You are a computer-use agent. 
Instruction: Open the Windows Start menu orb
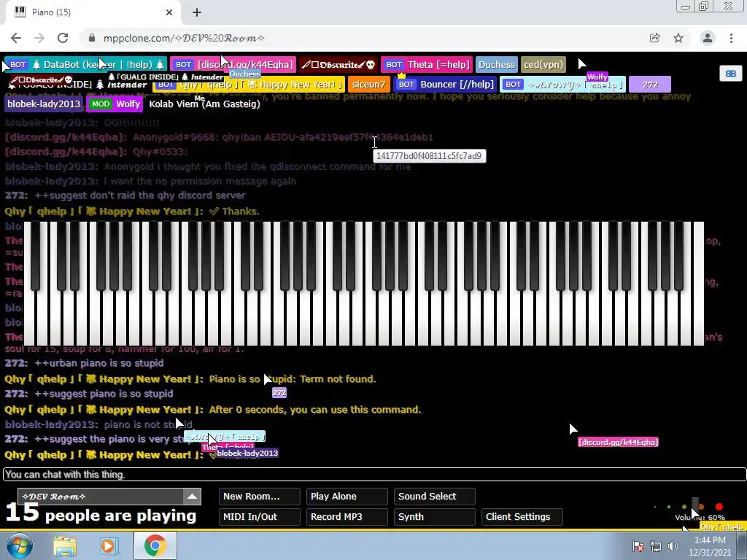point(20,545)
